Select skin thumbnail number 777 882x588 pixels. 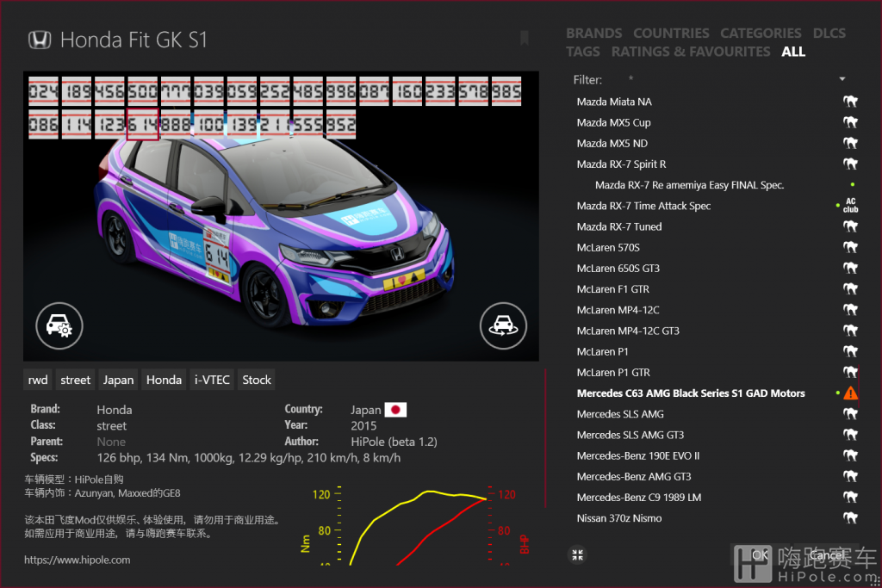[x=176, y=91]
